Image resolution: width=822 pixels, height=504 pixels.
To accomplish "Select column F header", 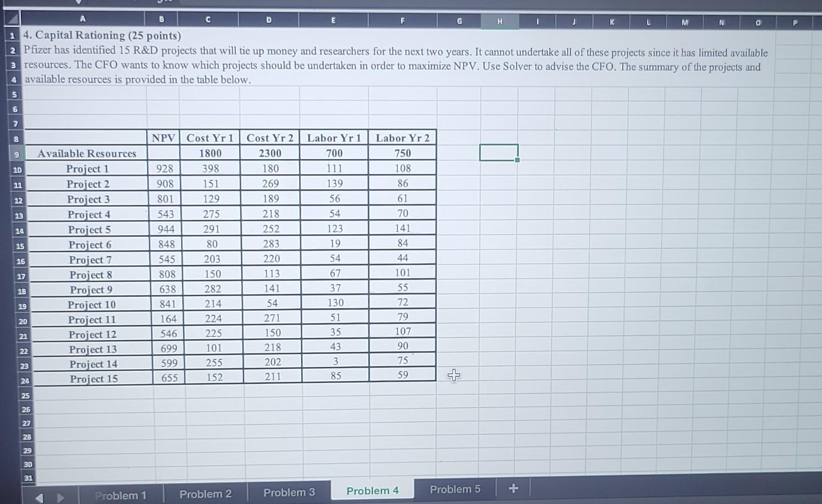I will [x=402, y=21].
